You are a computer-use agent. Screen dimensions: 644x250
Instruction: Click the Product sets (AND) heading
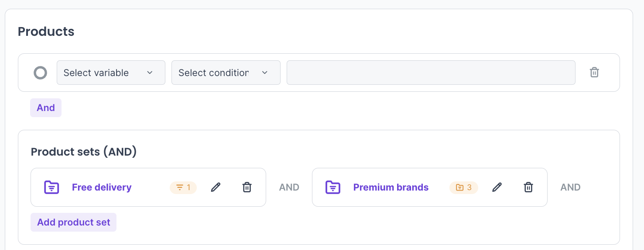(x=84, y=152)
